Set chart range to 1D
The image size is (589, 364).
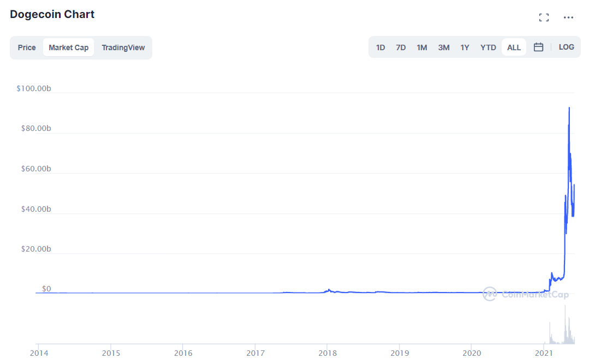coord(380,47)
